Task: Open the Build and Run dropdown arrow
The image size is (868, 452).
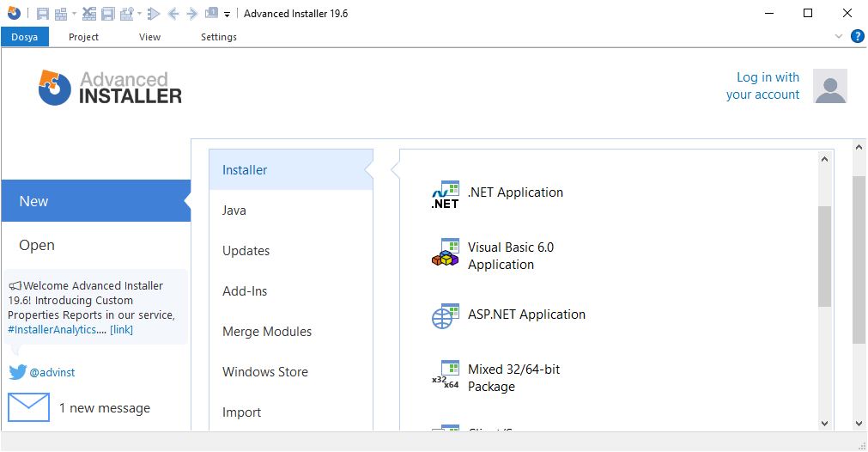Action: point(139,14)
